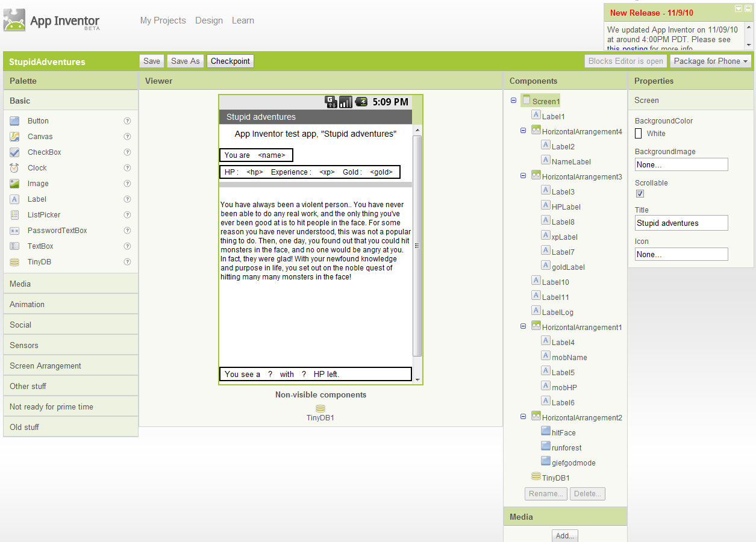Select NameLabel in the component tree
756x542 pixels.
point(571,161)
